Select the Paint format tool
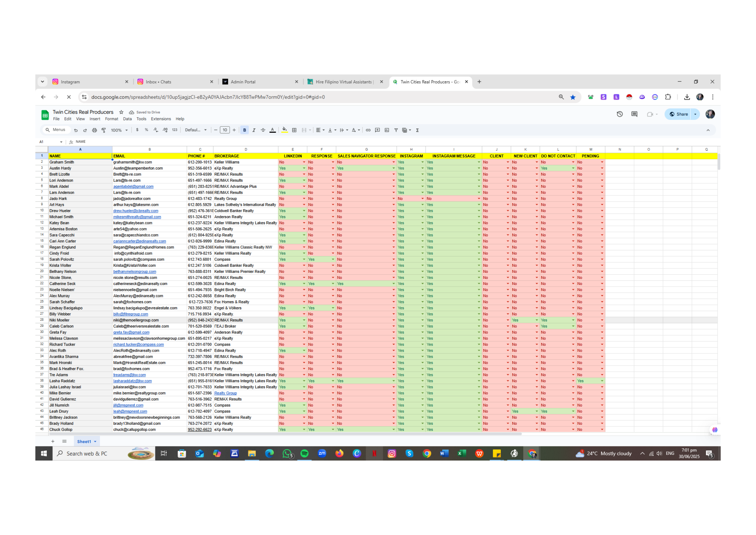 click(x=104, y=130)
